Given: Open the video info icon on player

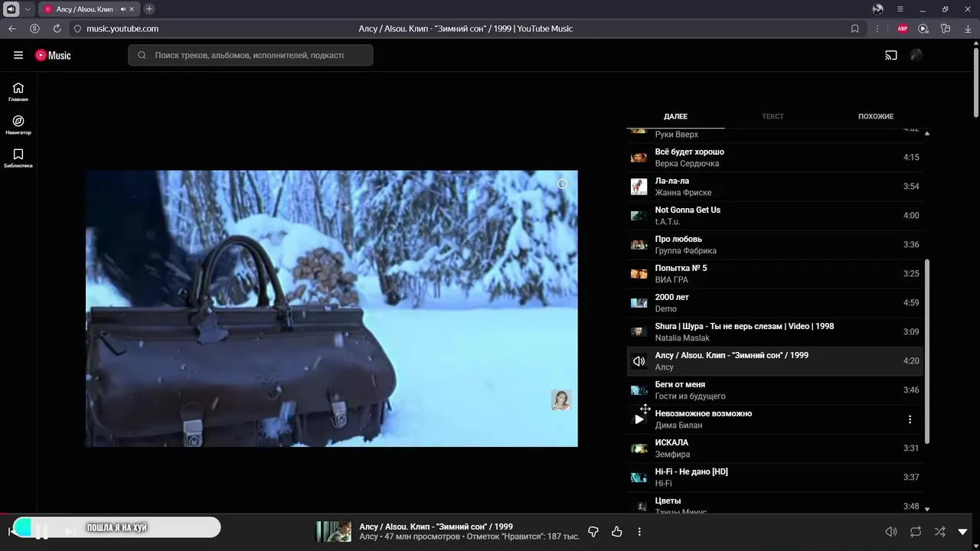Looking at the screenshot, I should tap(562, 184).
